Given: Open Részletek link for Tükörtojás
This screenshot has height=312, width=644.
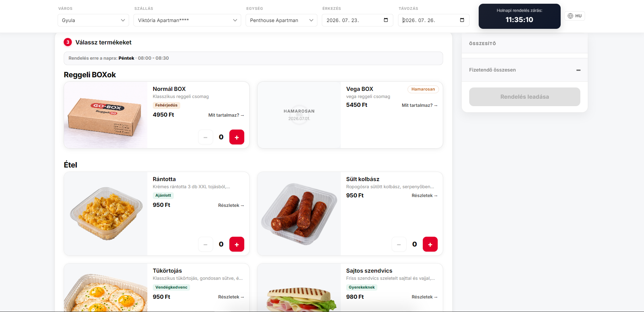Looking at the screenshot, I should tap(231, 297).
